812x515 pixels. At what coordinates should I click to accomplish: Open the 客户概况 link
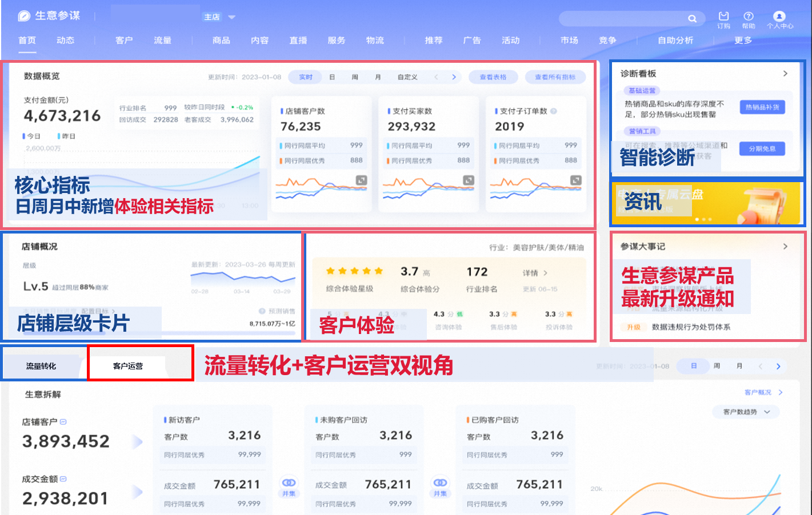763,392
